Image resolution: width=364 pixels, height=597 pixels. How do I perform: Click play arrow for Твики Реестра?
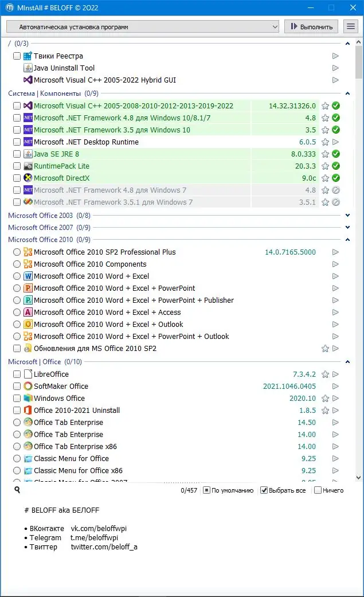click(335, 56)
